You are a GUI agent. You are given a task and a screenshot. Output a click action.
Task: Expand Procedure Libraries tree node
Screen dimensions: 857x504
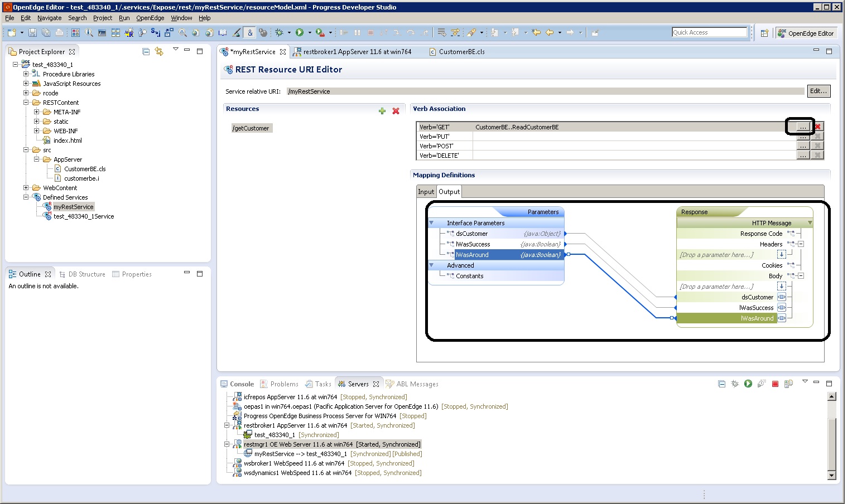[x=26, y=74]
